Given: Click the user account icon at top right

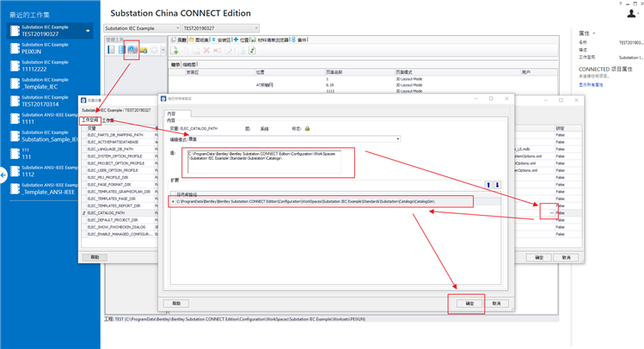Looking at the screenshot, I should 632,14.
